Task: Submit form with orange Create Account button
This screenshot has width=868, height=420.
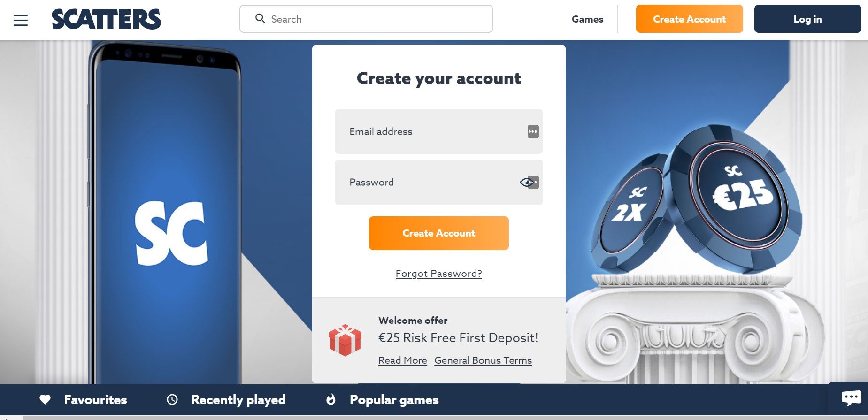Action: [438, 233]
